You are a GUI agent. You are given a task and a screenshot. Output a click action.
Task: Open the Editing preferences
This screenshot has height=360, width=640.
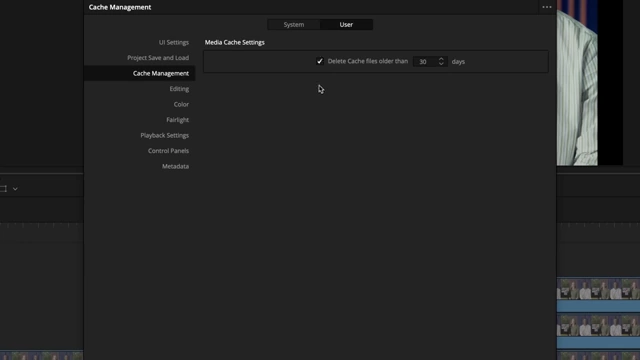click(x=179, y=89)
